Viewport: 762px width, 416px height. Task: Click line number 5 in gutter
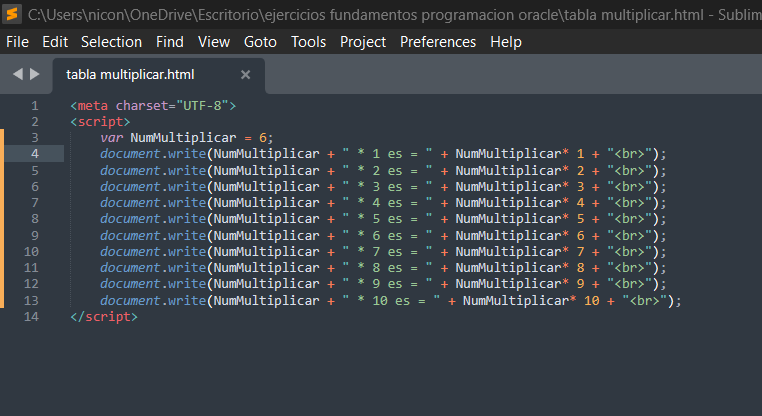tap(35, 171)
